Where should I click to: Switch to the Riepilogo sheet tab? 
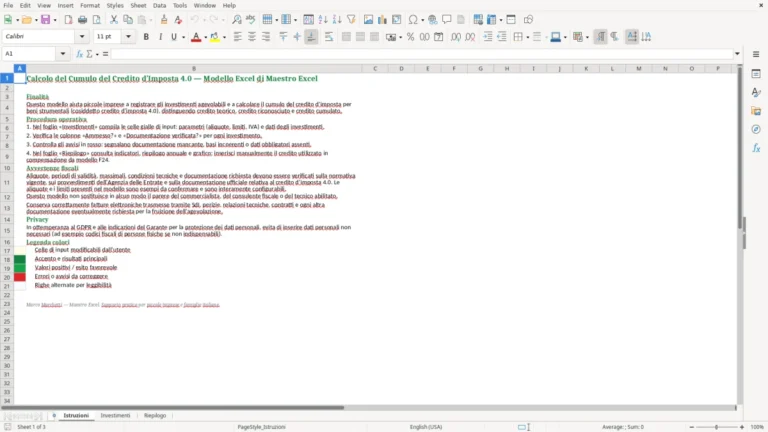click(155, 415)
